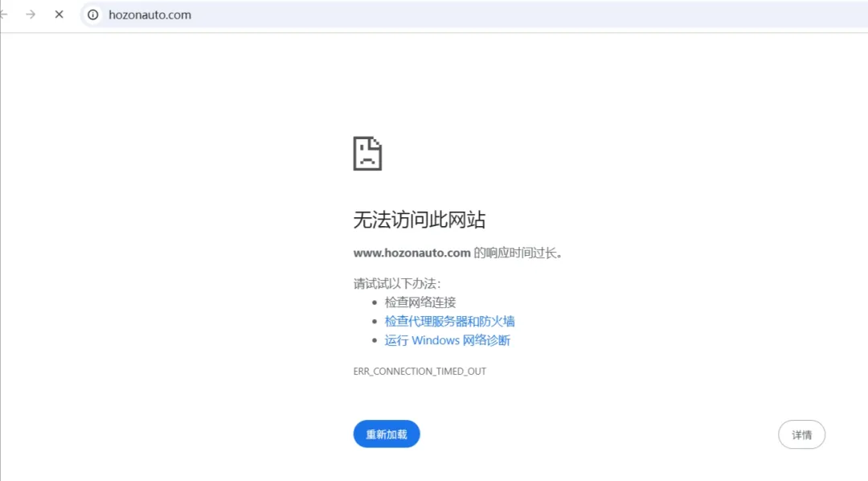Open site information icon in address bar
This screenshot has height=481, width=868.
(x=93, y=15)
